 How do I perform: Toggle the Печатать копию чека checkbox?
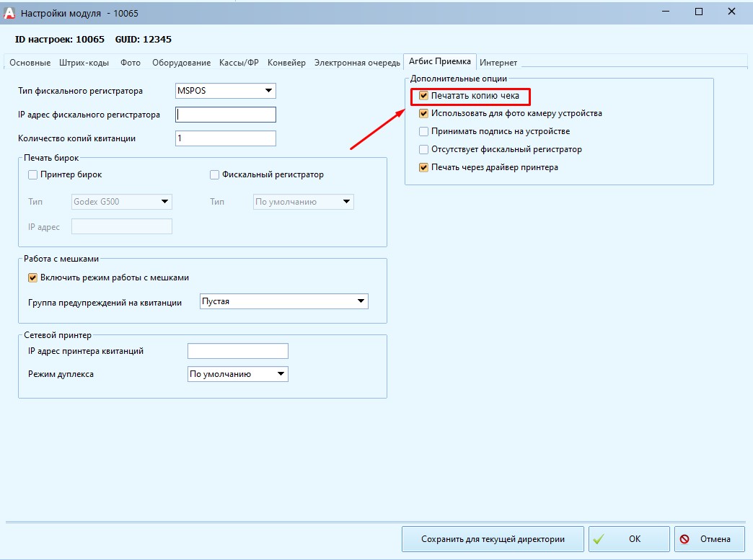coord(423,95)
